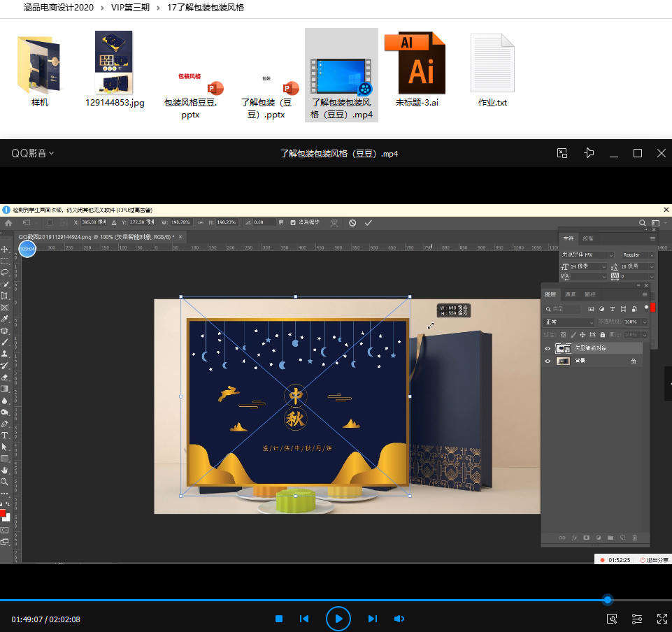Skip to the next video

(x=373, y=619)
